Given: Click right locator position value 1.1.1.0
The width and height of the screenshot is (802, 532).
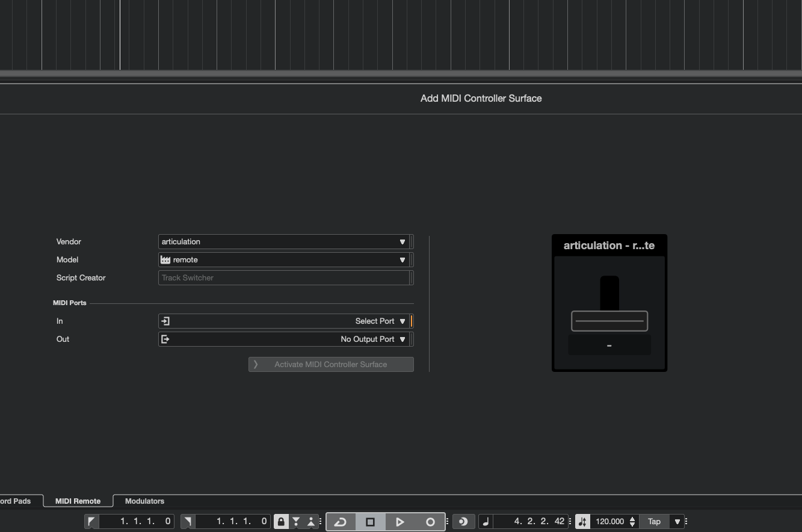Looking at the screenshot, I should [233, 521].
